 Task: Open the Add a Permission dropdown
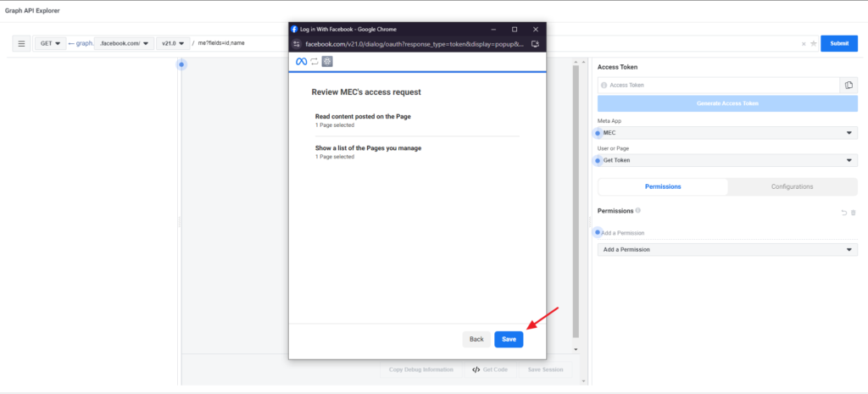pos(726,250)
